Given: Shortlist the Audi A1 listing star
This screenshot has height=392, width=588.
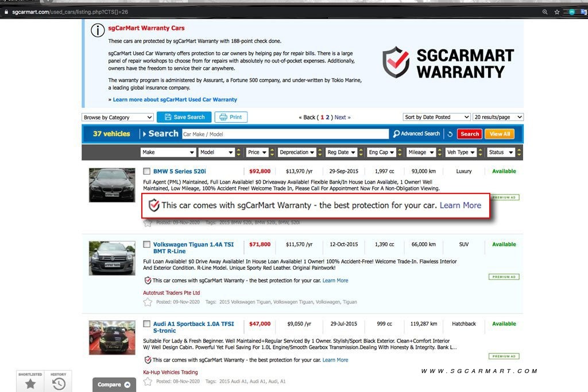Looking at the screenshot, I should [148, 382].
